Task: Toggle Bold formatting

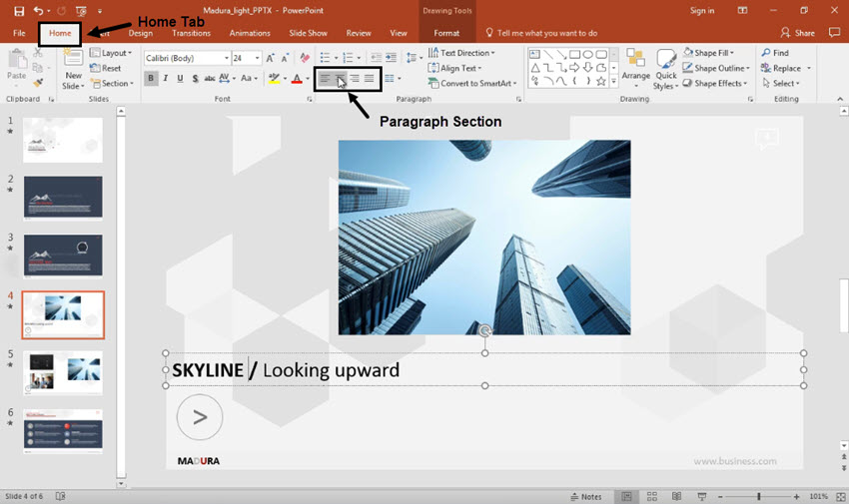Action: point(151,78)
